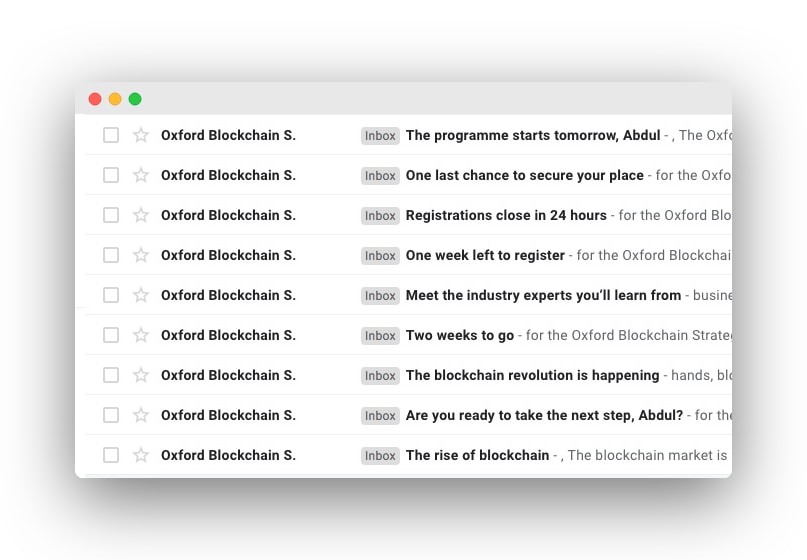This screenshot has height=560, width=807.
Task: Tick checkbox for 'The programme starts tomorrow' email
Action: click(111, 135)
